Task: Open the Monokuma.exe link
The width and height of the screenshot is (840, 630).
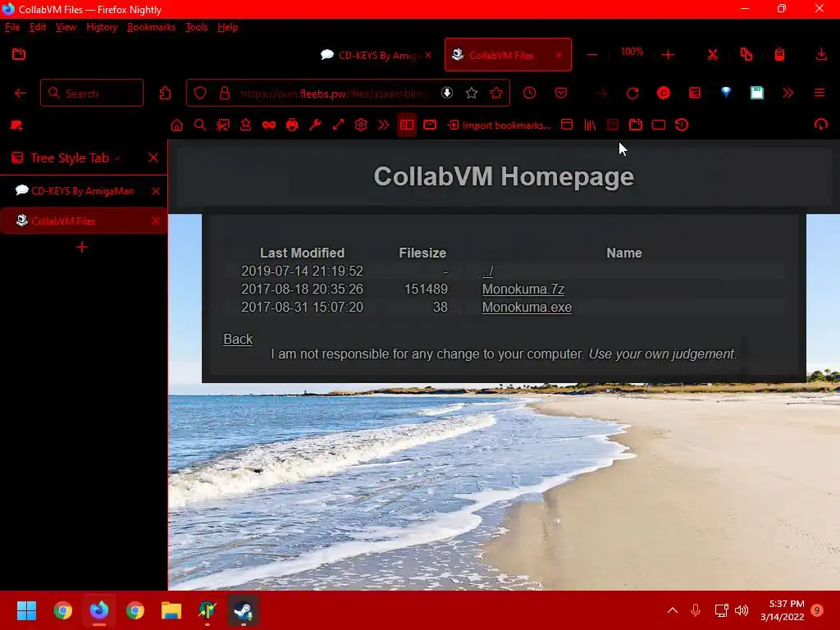Action: 527,308
